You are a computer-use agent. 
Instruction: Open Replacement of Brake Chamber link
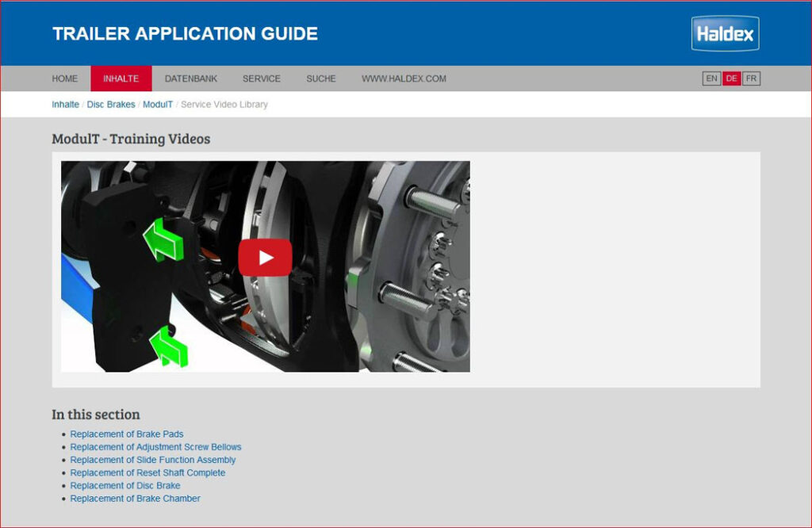(x=135, y=499)
